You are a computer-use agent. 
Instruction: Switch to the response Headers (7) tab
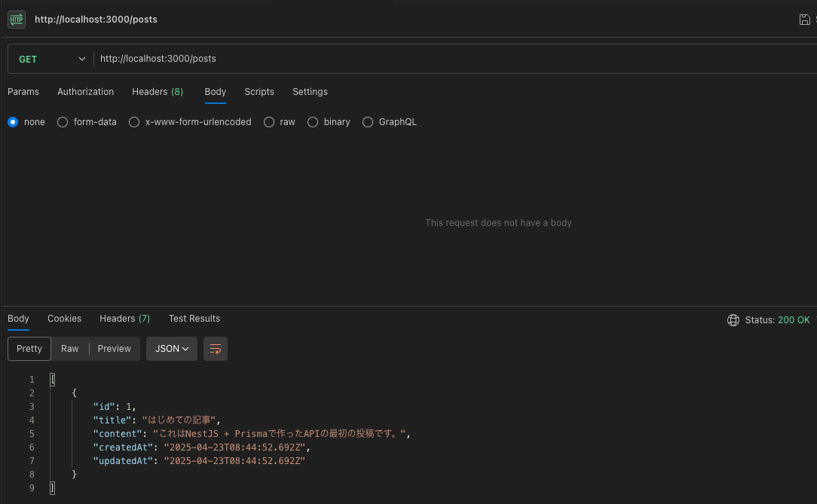124,319
